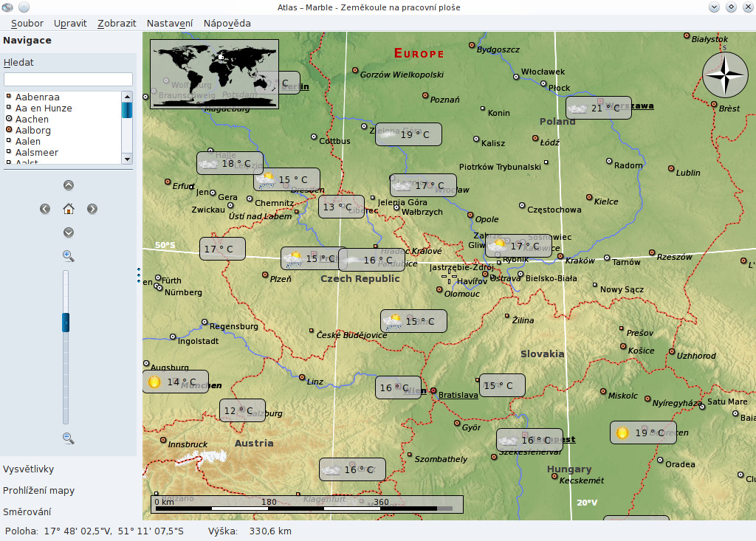Select Aachen from the place list
This screenshot has height=541, width=756.
tap(32, 119)
